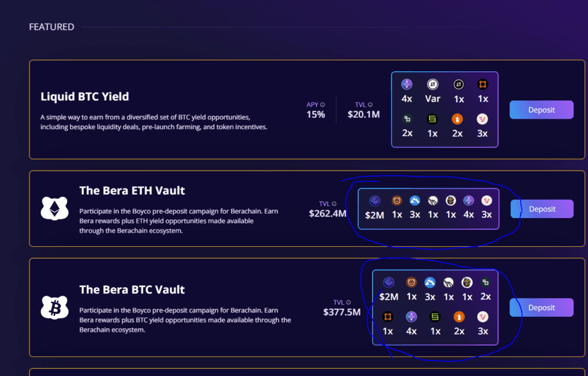Viewport: 588px width, 376px height.
Task: Click TVL info icon next to $20.1M
Action: [370, 104]
